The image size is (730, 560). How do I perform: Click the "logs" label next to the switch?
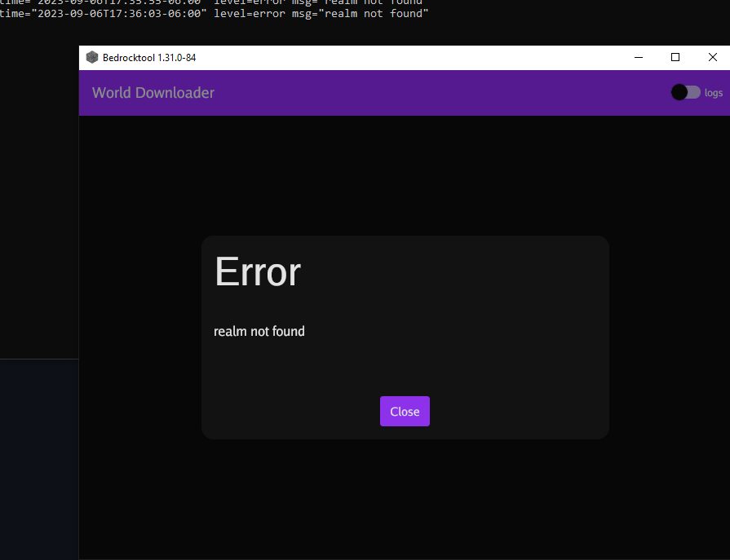[715, 92]
